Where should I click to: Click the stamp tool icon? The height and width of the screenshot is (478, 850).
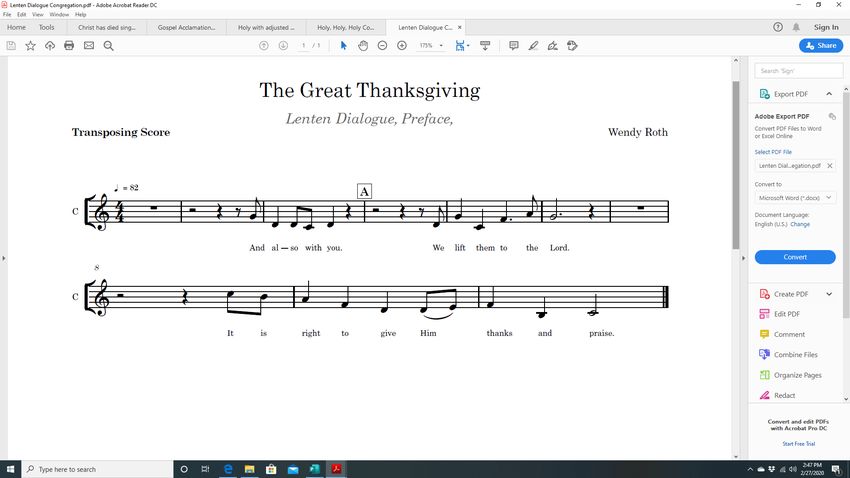(x=572, y=46)
